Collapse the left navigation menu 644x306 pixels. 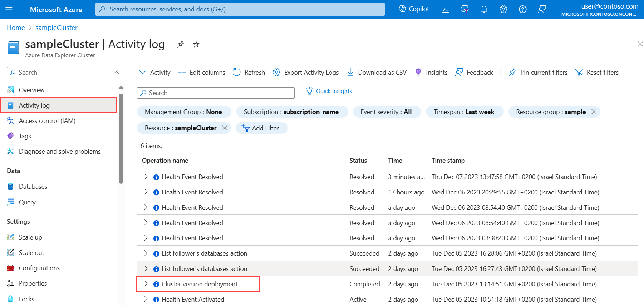click(117, 73)
